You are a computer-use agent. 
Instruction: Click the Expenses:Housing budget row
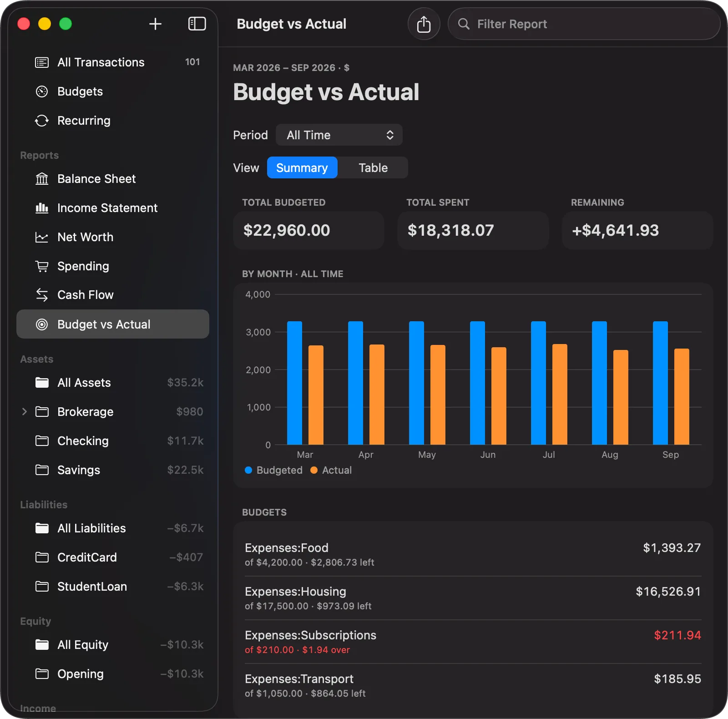[x=473, y=598]
